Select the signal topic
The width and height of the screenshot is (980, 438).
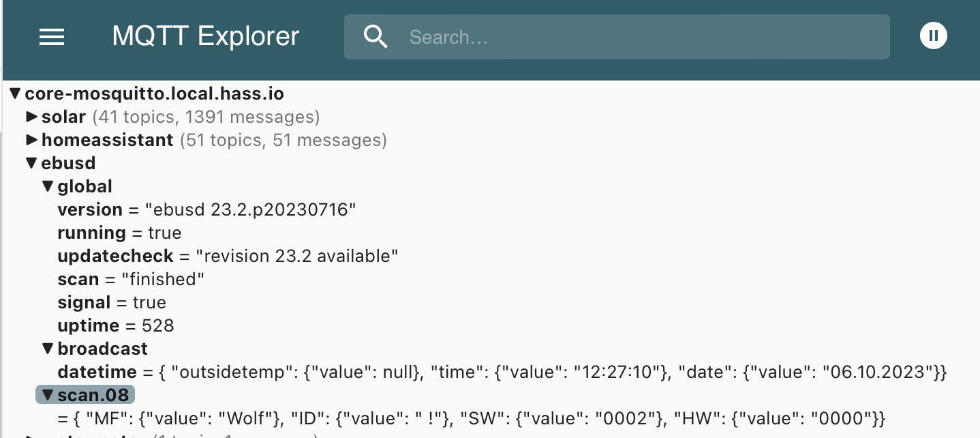click(x=84, y=303)
